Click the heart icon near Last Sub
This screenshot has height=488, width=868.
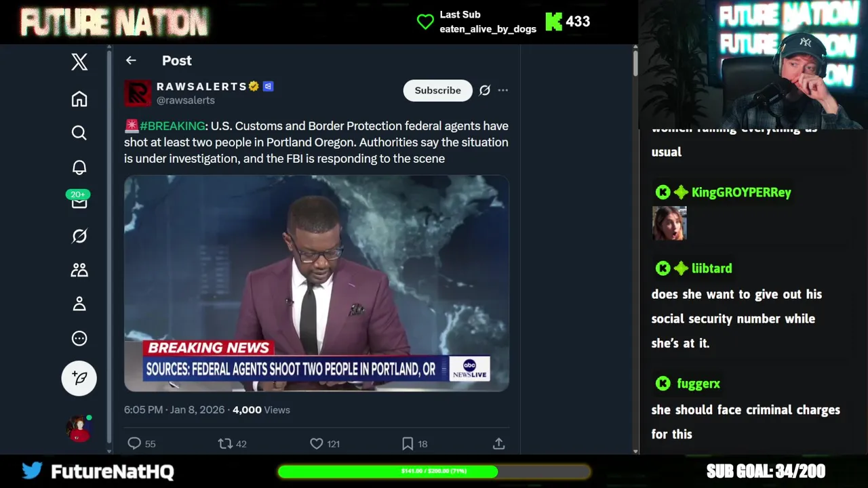(x=425, y=22)
